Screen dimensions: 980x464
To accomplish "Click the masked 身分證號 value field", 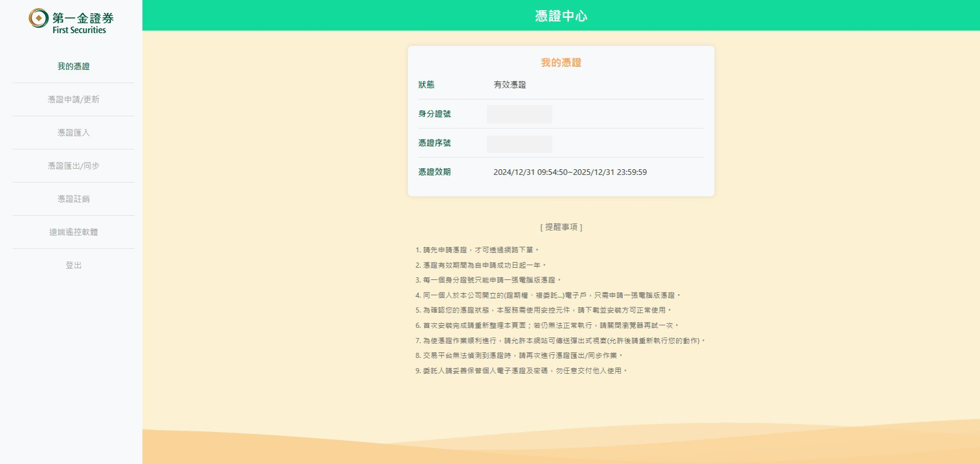I will [x=519, y=114].
